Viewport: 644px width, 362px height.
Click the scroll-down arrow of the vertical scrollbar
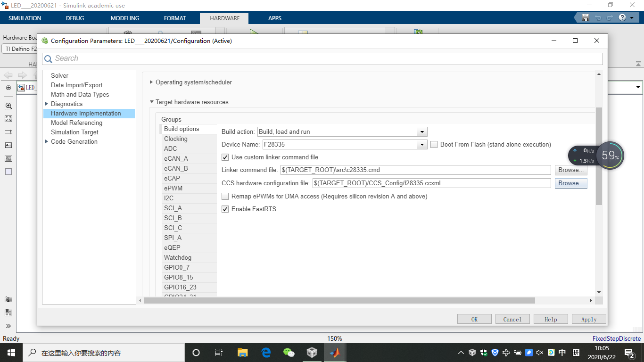(x=599, y=292)
